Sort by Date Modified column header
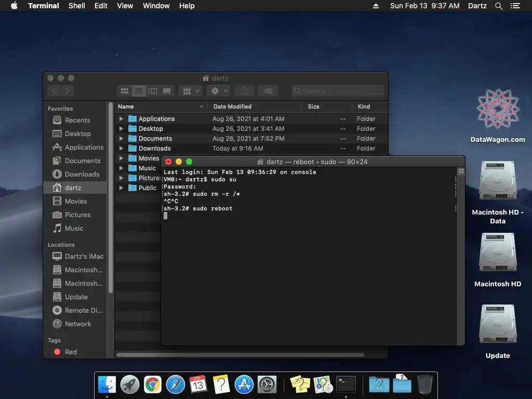 point(255,107)
